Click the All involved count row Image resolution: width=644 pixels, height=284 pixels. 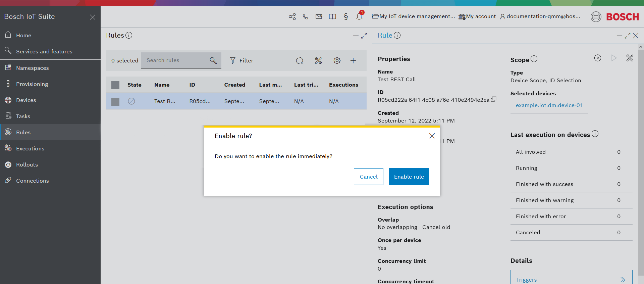(572, 152)
